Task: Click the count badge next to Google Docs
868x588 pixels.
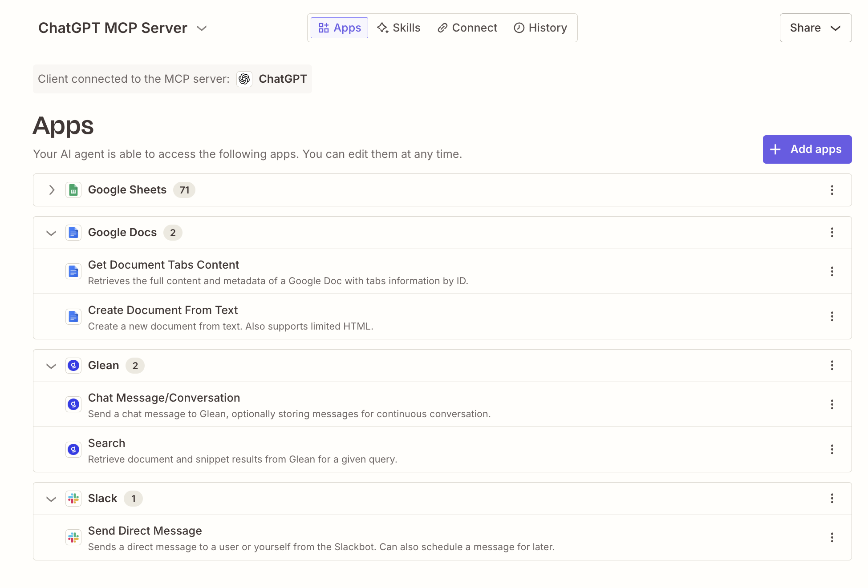Action: click(173, 233)
